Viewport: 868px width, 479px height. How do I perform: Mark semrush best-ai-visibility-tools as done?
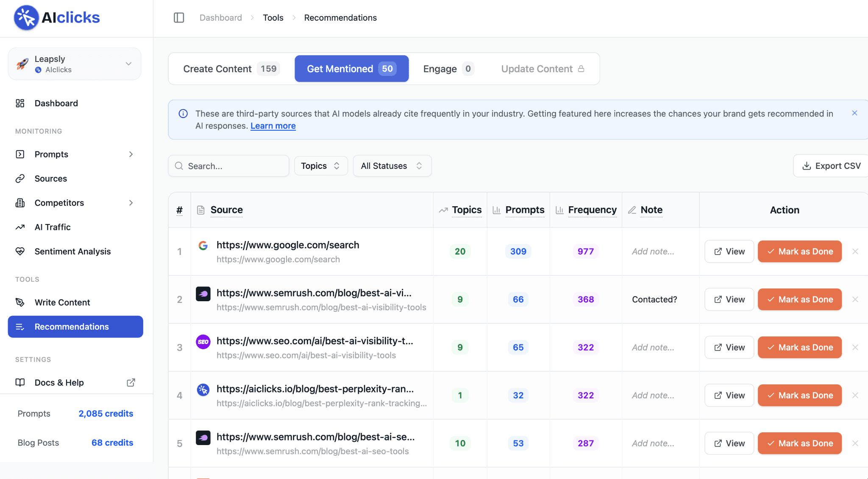[800, 299]
